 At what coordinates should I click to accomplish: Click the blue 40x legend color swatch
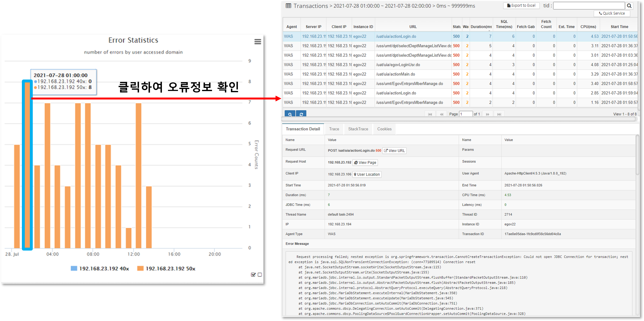(74, 268)
